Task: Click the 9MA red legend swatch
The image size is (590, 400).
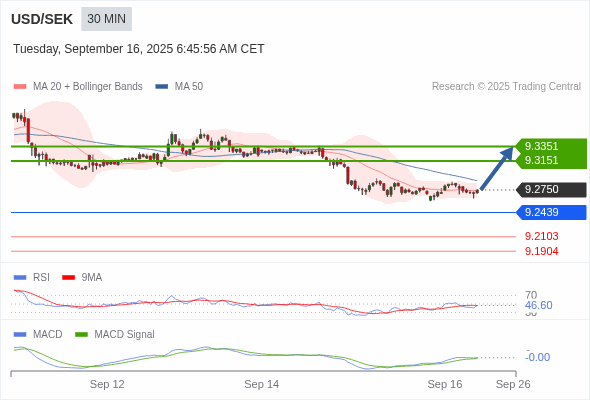Action: [x=68, y=278]
